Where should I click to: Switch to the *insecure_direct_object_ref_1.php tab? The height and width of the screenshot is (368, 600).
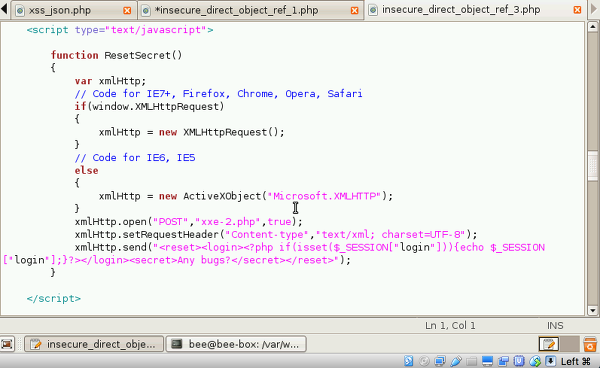pyautogui.click(x=251, y=10)
